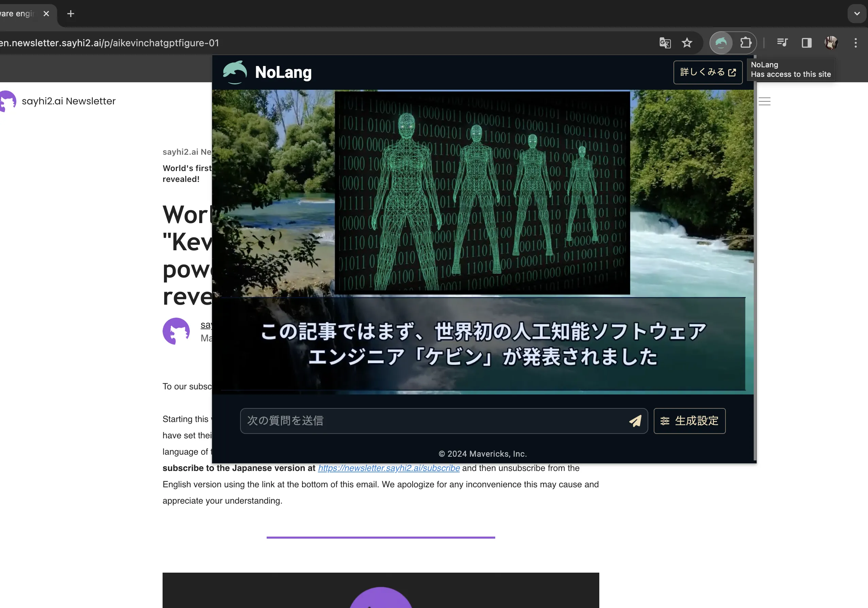Click the author's purple avatar
Screen dimensions: 868x608
click(176, 331)
